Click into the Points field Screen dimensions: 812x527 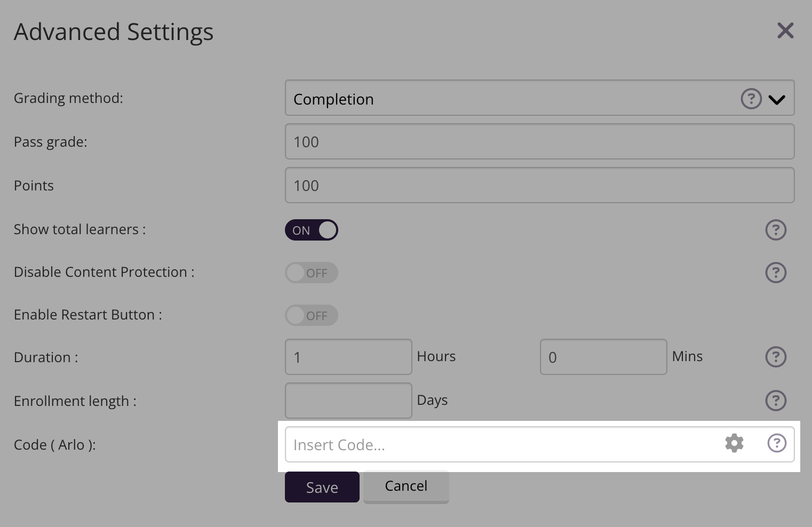coord(539,186)
